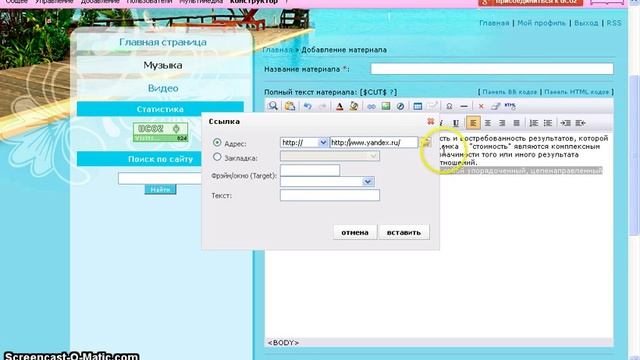Viewport: 640px width, 360px height.
Task: Click the insert table icon
Action: pos(418,106)
